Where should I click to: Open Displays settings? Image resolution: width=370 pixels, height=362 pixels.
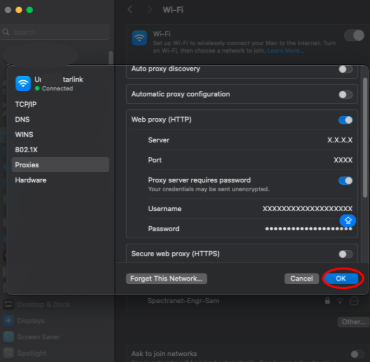31,321
